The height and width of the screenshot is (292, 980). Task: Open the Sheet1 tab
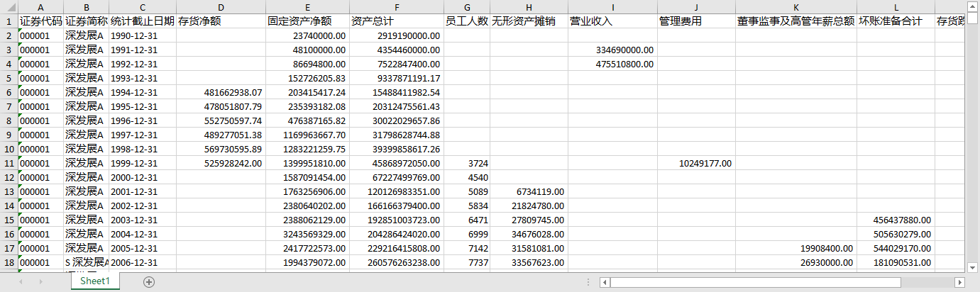pyautogui.click(x=94, y=281)
